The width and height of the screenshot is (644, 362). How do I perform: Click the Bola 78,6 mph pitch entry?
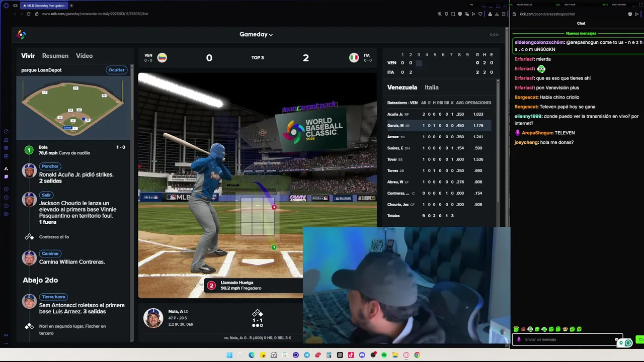coord(74,150)
